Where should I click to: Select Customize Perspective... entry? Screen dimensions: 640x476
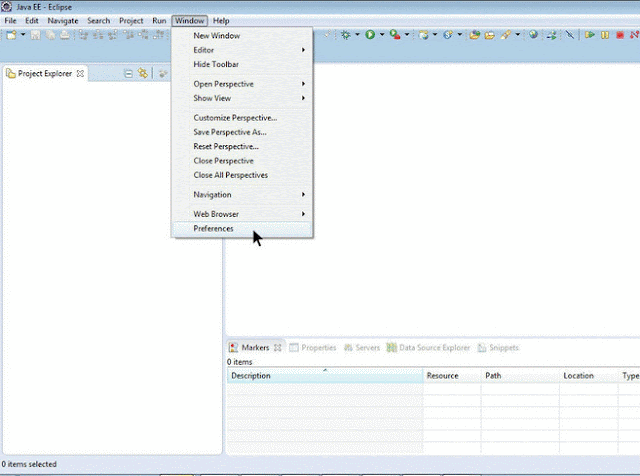242,118
